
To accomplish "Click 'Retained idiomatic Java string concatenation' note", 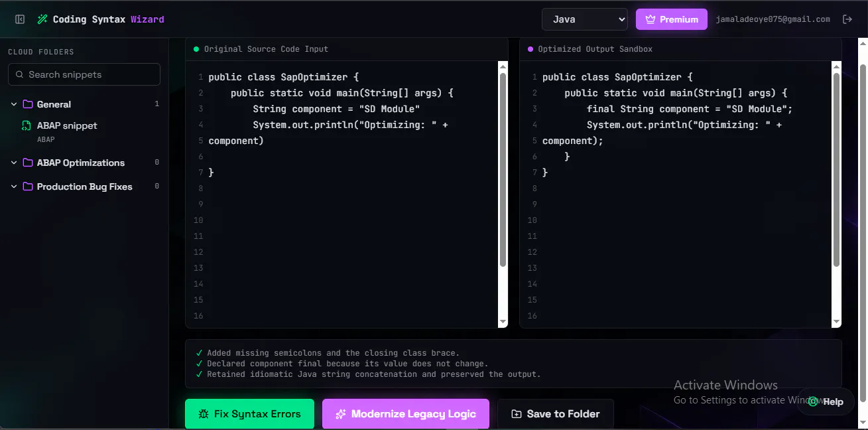I will tap(374, 374).
